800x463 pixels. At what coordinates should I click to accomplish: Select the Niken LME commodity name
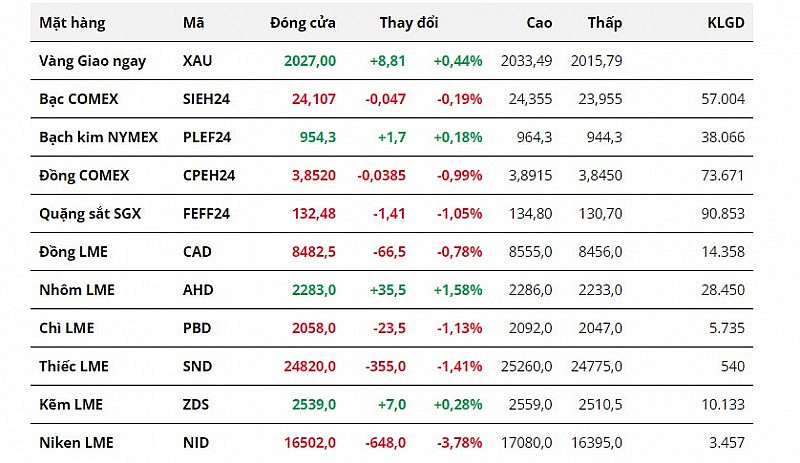coord(76,442)
